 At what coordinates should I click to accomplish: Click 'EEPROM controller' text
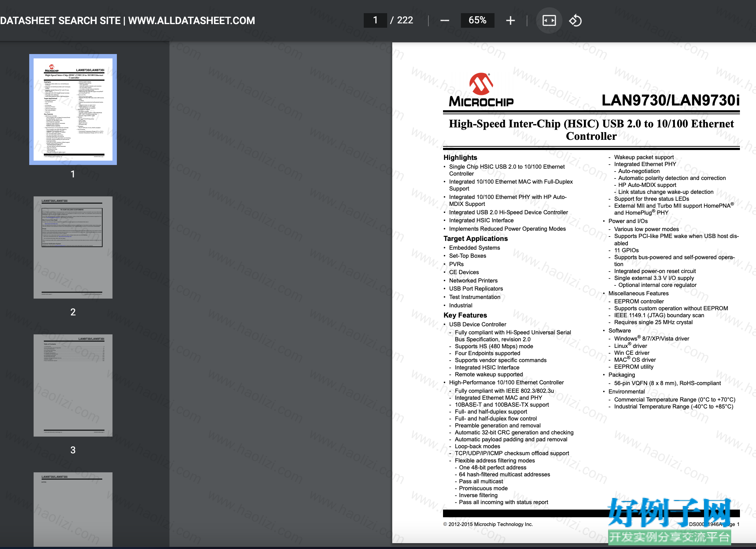[x=639, y=301]
